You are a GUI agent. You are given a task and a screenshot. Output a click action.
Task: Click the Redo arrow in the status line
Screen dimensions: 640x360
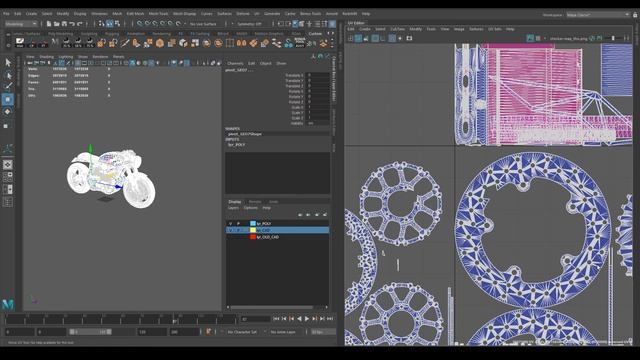pos(80,24)
